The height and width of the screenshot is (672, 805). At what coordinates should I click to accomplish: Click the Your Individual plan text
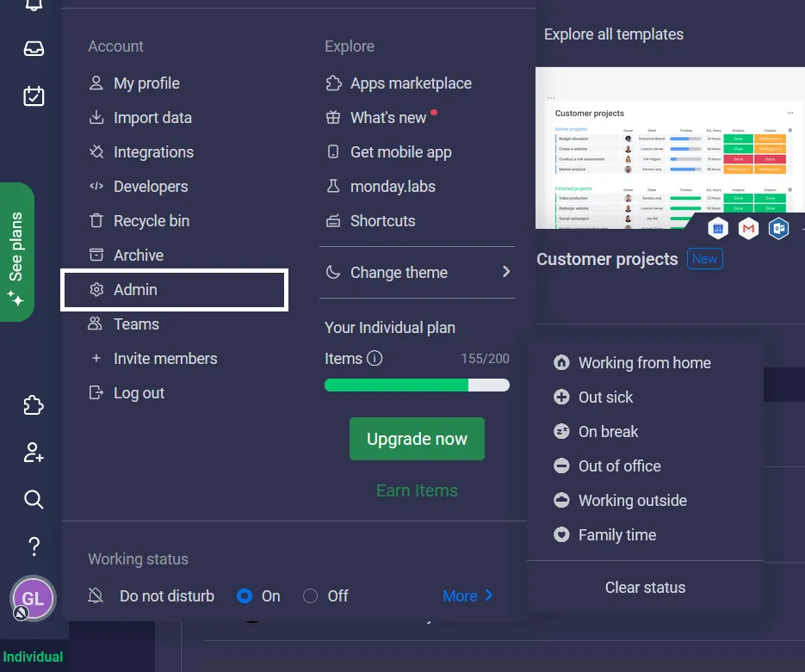tap(390, 327)
